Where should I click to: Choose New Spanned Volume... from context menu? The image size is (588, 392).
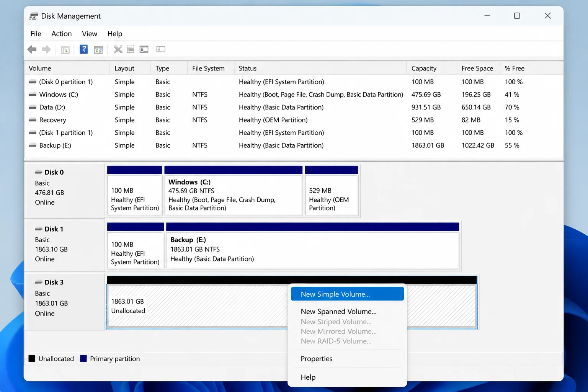[347, 312]
